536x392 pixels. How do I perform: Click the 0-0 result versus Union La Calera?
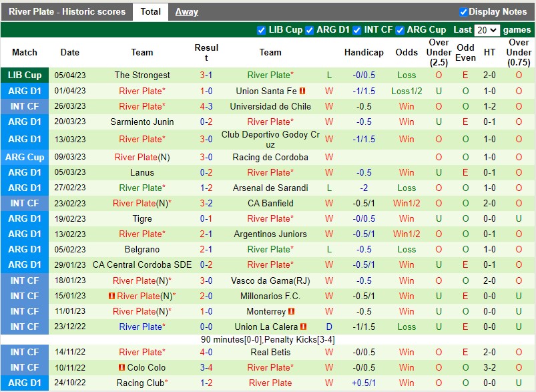pos(206,327)
